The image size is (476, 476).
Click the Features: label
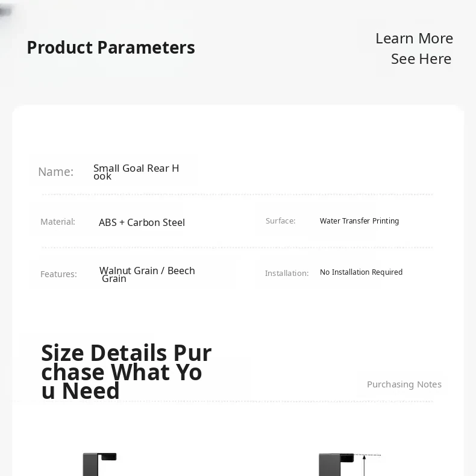pos(58,274)
